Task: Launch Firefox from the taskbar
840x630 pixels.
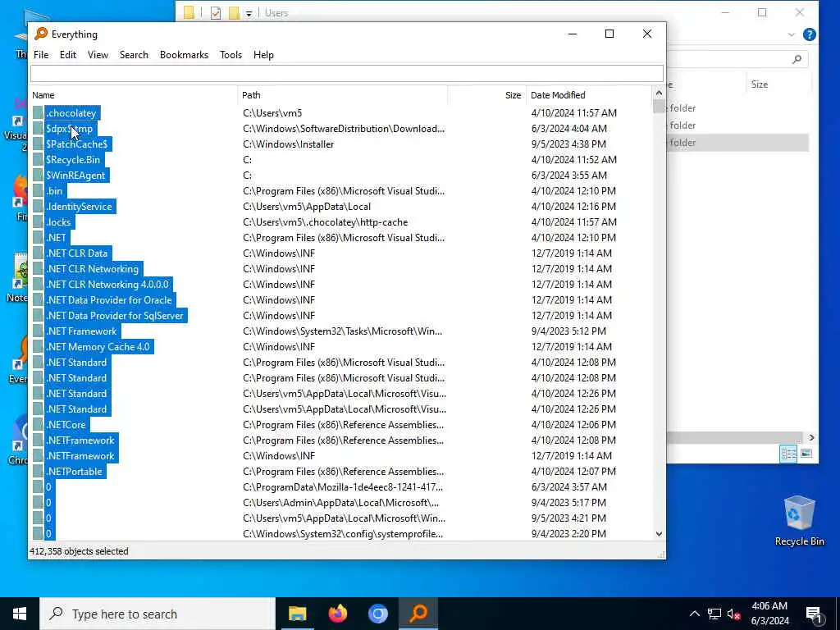Action: [337, 614]
